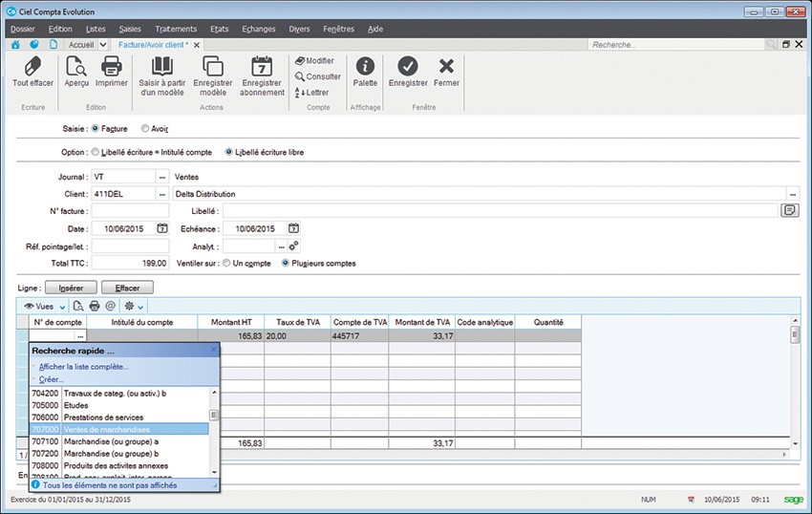Click the Insérer line button
This screenshot has width=812, height=514.
coord(72,288)
